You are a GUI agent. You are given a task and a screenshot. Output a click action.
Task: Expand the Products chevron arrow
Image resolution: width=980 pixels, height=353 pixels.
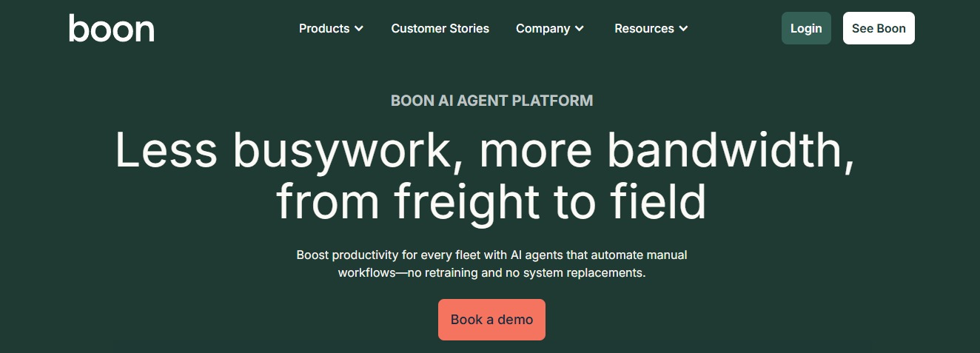[x=359, y=29]
